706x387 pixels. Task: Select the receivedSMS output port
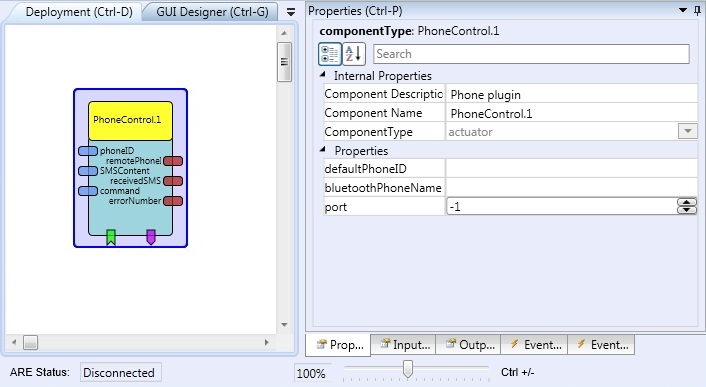[x=173, y=181]
